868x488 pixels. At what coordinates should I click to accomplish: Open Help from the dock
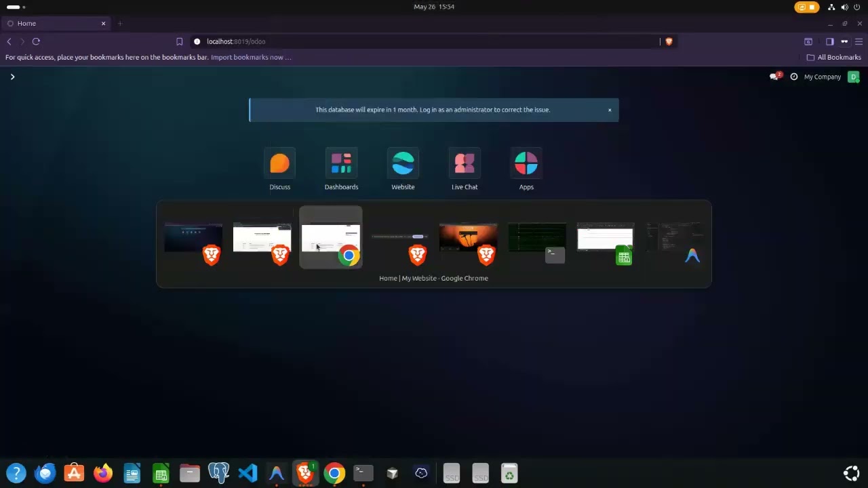pos(16,473)
